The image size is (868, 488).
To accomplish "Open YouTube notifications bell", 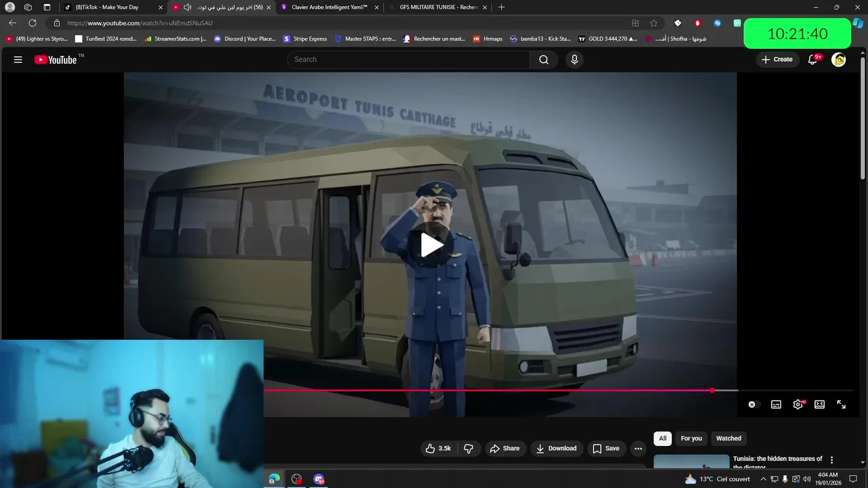I will pyautogui.click(x=812, y=60).
